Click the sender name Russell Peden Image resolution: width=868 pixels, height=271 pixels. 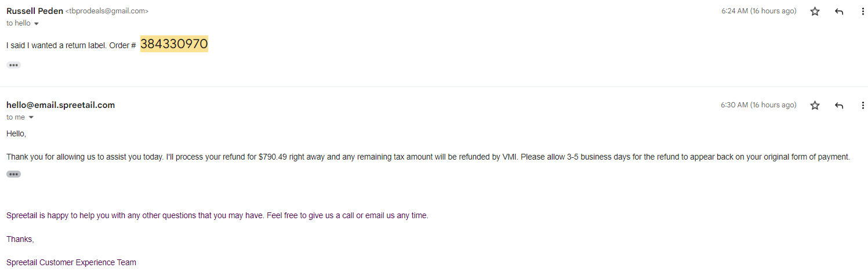tap(35, 11)
